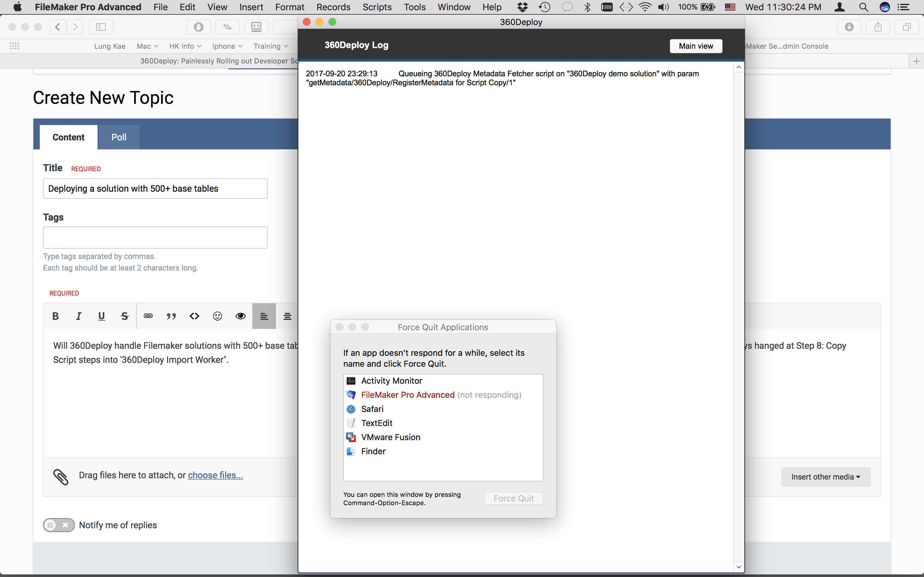Switch to the Poll tab
Viewport: 924px width, 577px height.
tap(119, 137)
